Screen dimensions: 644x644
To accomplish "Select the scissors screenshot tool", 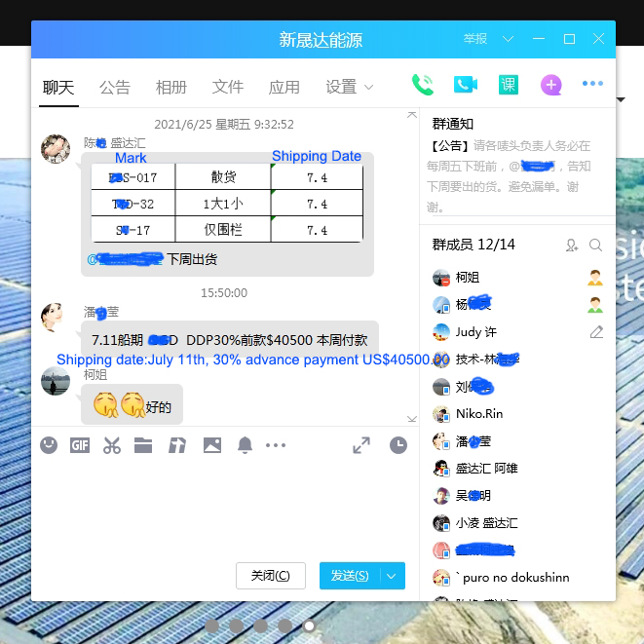I will [112, 445].
